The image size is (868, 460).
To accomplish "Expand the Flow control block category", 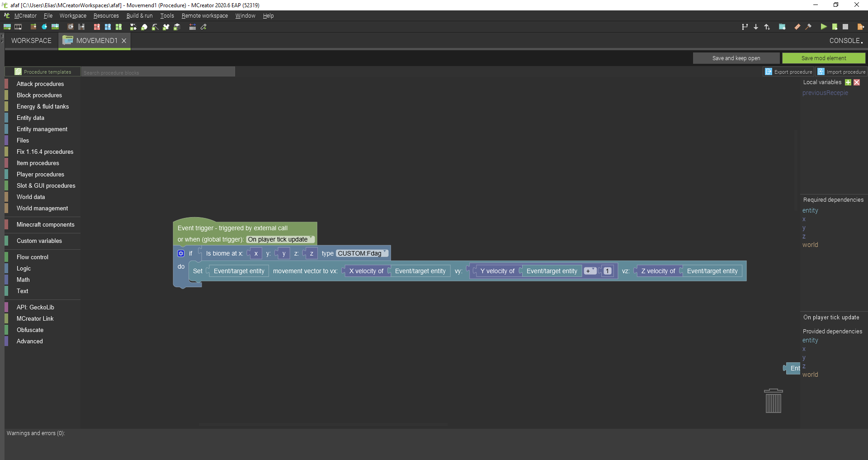I will click(x=43, y=257).
